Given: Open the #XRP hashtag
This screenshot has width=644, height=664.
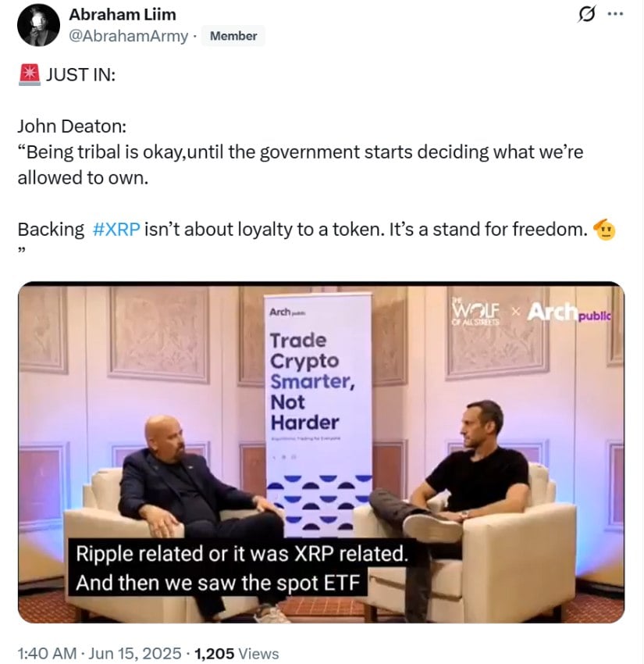Looking at the screenshot, I should click(116, 230).
